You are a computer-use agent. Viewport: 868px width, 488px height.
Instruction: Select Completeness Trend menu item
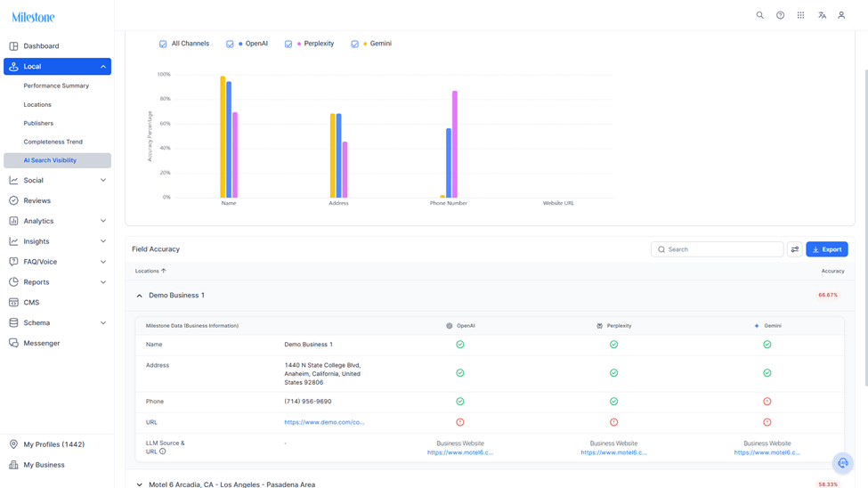(x=53, y=142)
